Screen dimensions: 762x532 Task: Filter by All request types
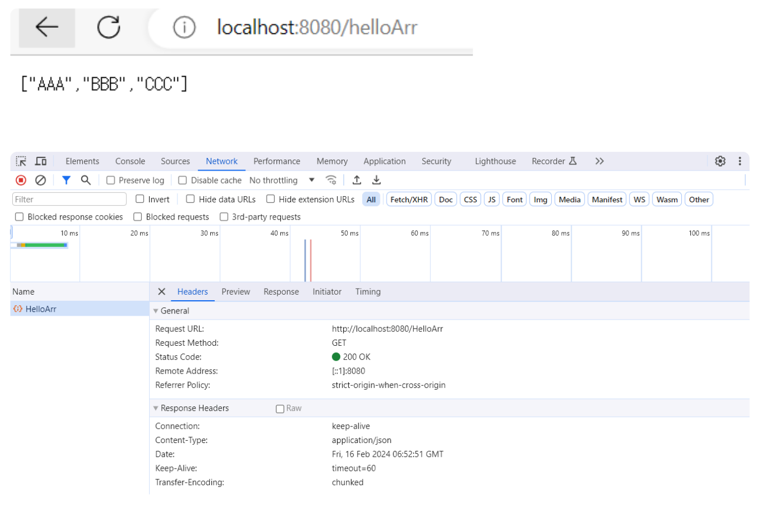[371, 200]
